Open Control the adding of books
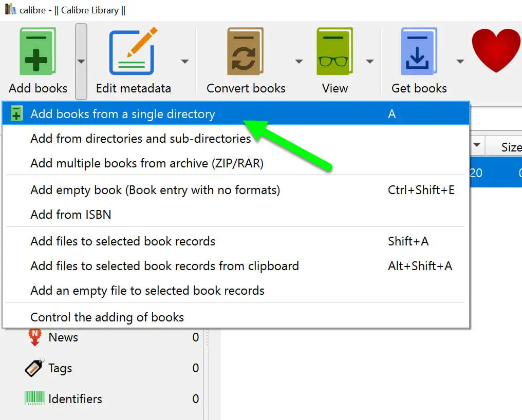This screenshot has height=420, width=522. 107,317
